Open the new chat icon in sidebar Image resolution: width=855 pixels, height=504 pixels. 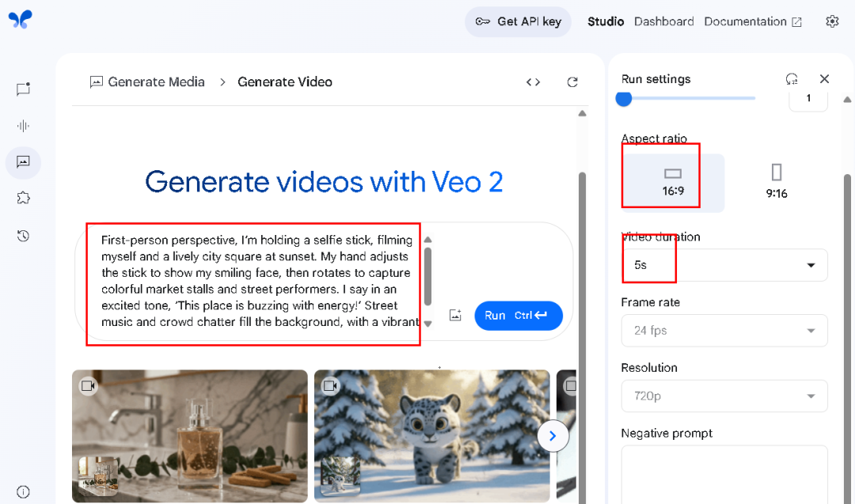pyautogui.click(x=23, y=89)
